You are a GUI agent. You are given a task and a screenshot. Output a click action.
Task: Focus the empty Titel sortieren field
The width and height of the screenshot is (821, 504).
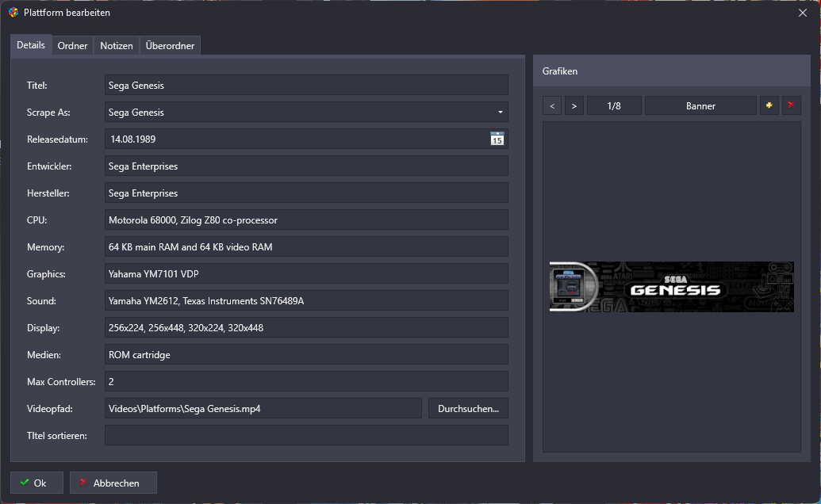point(306,436)
